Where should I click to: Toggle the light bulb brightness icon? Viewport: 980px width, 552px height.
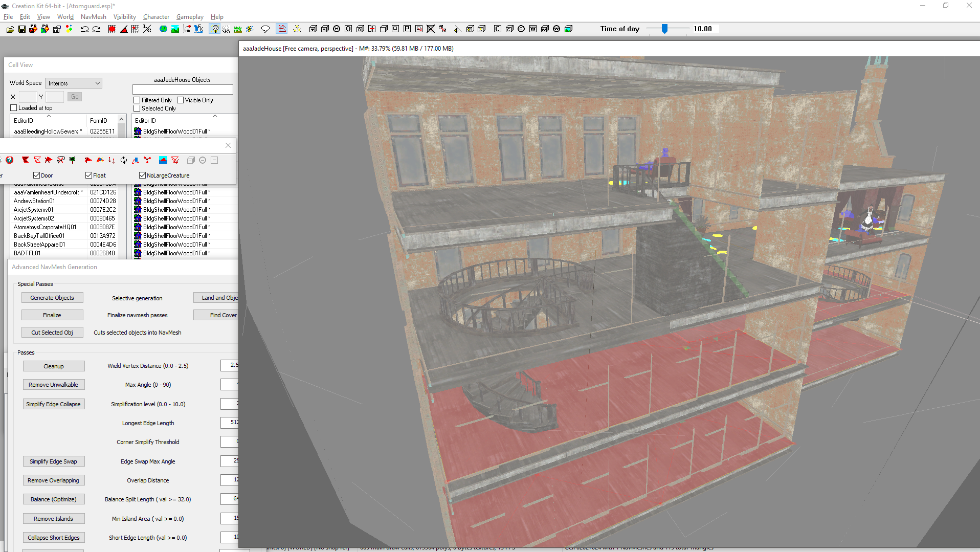point(215,29)
